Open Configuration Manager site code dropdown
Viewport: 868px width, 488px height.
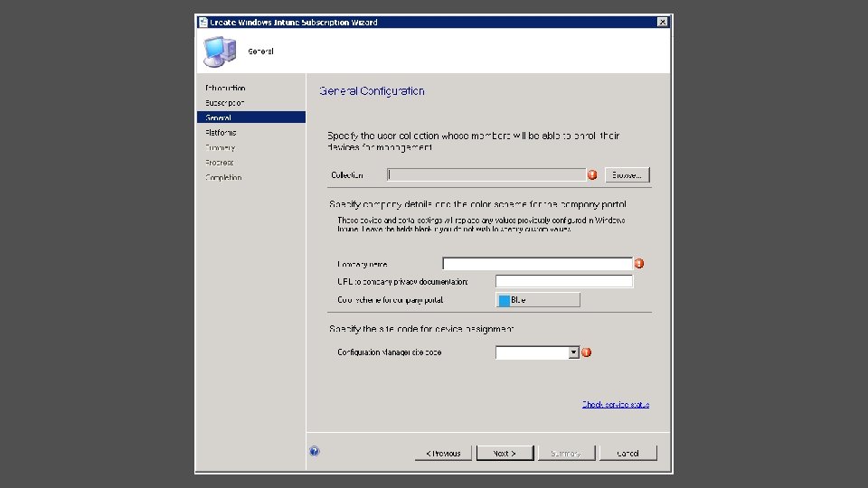[537, 352]
